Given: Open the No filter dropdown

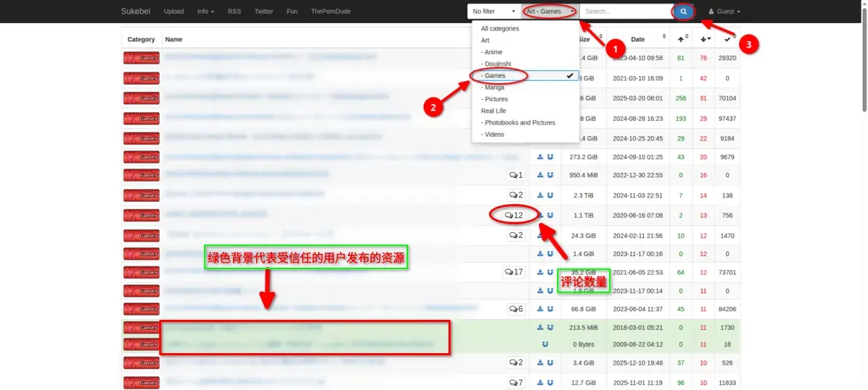Looking at the screenshot, I should click(x=493, y=12).
